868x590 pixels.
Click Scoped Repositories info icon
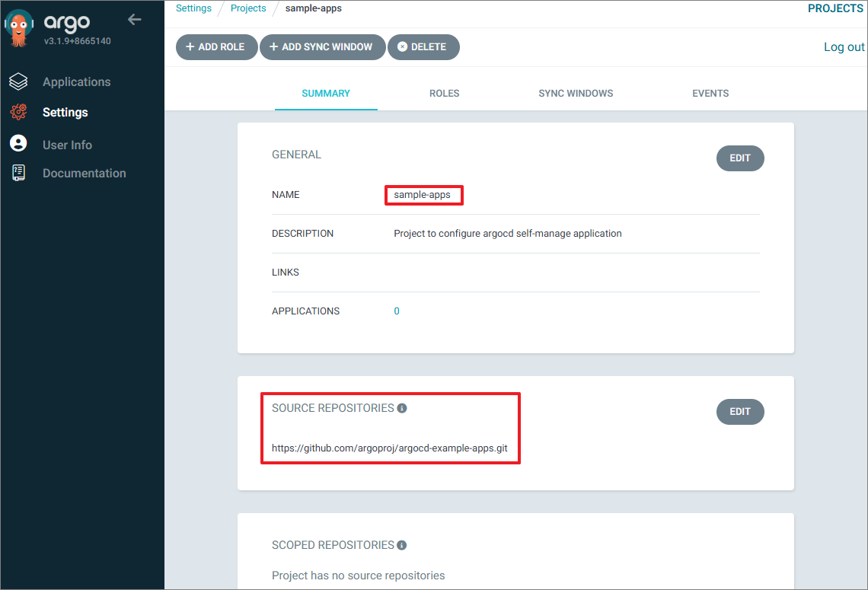(402, 546)
